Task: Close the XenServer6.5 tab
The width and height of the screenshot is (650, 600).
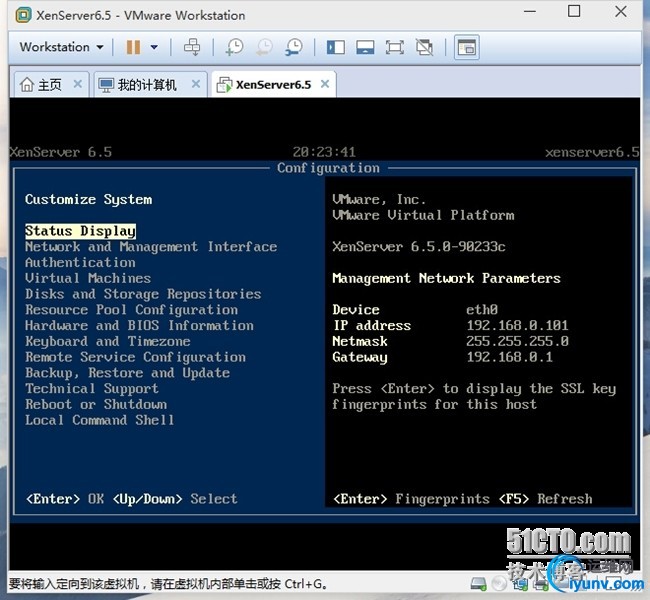Action: (x=325, y=84)
